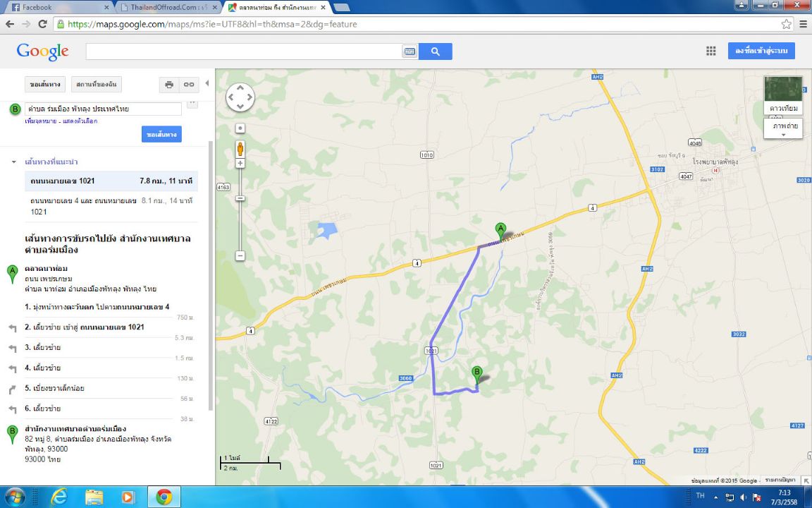Switch to the ThailandOffroad.Com tab
This screenshot has height=508, width=812.
click(x=168, y=7)
